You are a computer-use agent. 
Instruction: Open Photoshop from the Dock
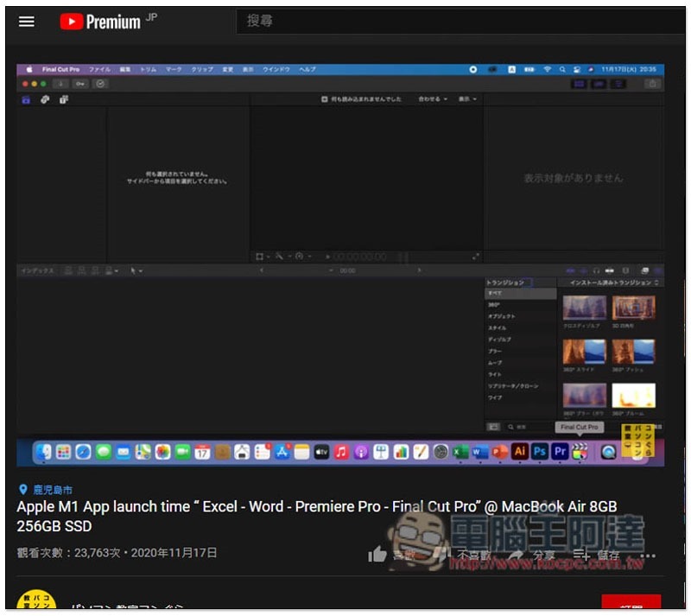click(x=539, y=452)
